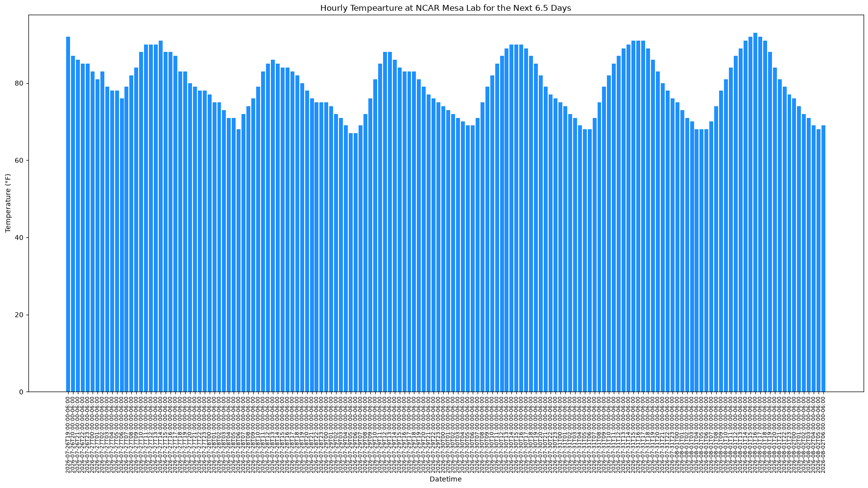This screenshot has height=488, width=868.
Task: Click x-axis tick label '2026-07-26T23:00:00-06:00'
Action: (88, 435)
